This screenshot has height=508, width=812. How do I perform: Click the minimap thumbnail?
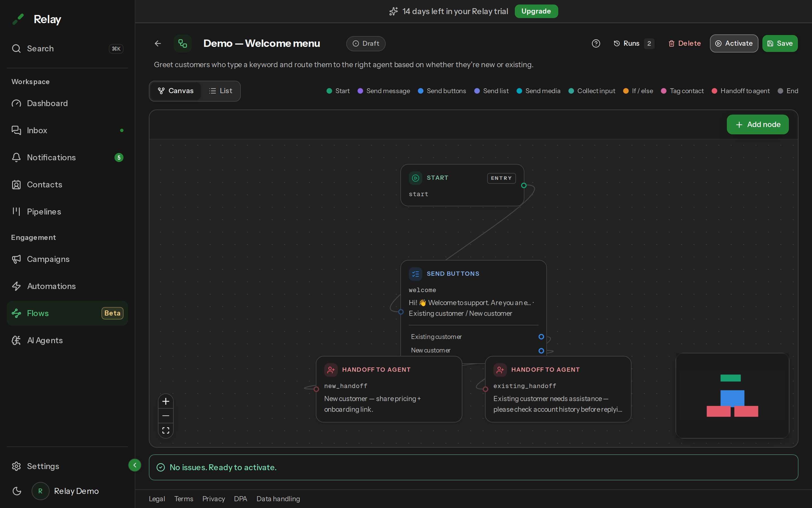pyautogui.click(x=732, y=395)
